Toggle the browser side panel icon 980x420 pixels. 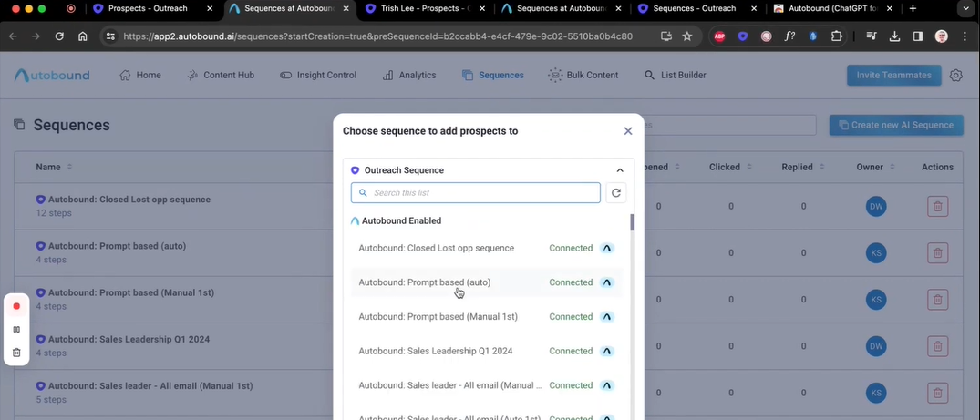point(917,36)
